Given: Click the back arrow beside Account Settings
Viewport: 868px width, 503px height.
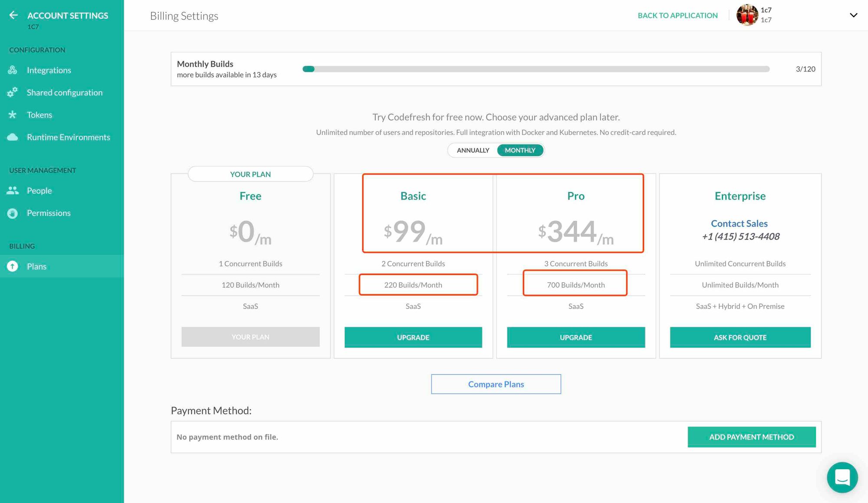Looking at the screenshot, I should click(x=13, y=15).
